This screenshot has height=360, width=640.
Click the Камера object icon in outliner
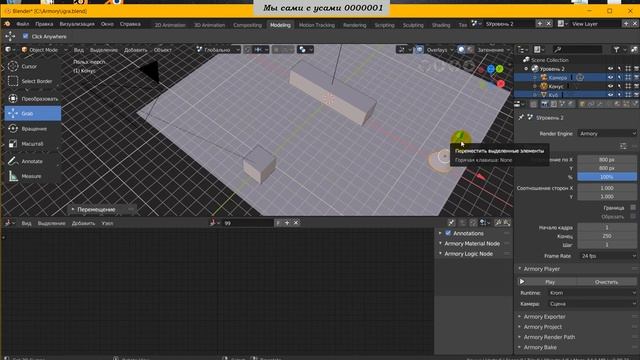click(544, 78)
